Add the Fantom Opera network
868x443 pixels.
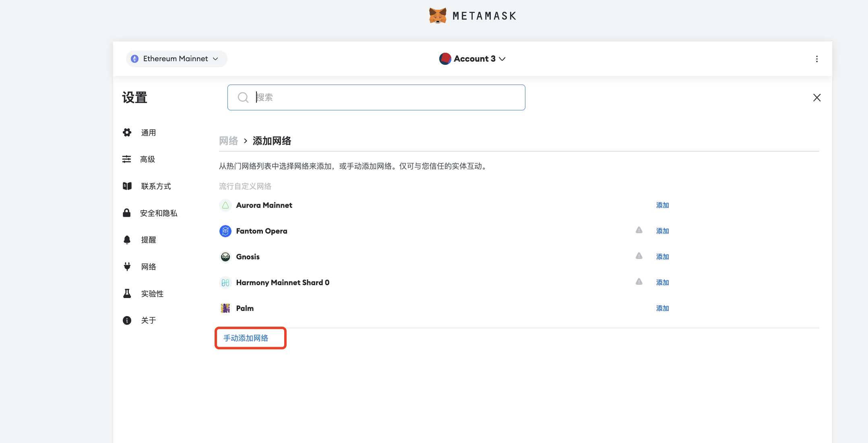663,231
